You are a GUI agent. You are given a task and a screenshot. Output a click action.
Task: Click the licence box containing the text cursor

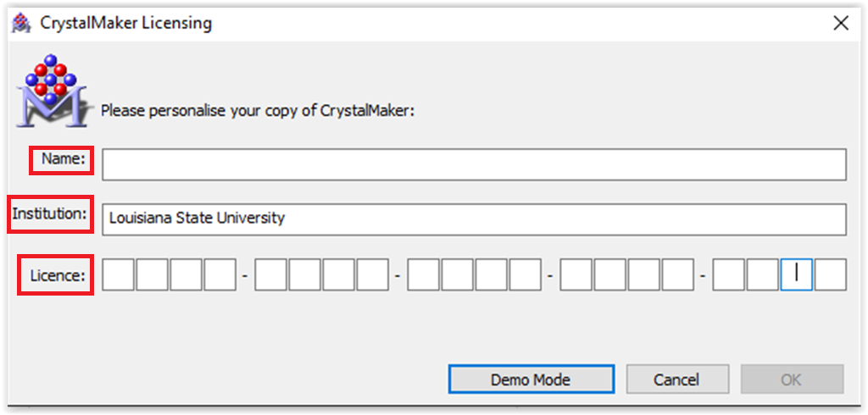coord(797,275)
